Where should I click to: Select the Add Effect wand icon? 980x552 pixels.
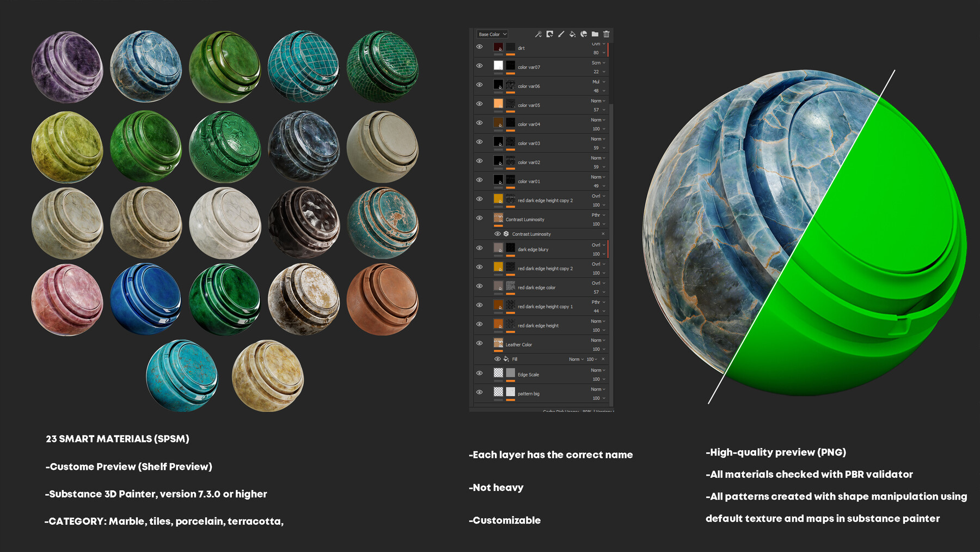click(538, 34)
